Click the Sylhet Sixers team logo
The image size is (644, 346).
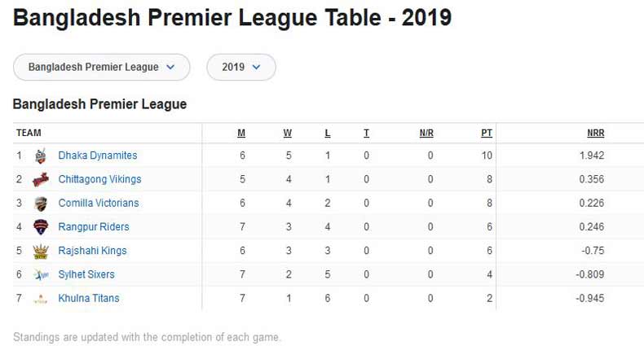click(x=40, y=275)
